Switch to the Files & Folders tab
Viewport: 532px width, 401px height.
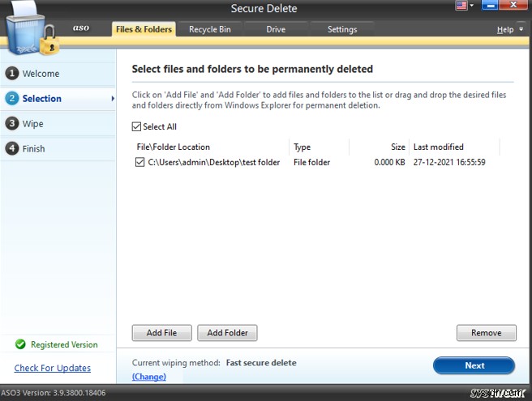pyautogui.click(x=144, y=29)
